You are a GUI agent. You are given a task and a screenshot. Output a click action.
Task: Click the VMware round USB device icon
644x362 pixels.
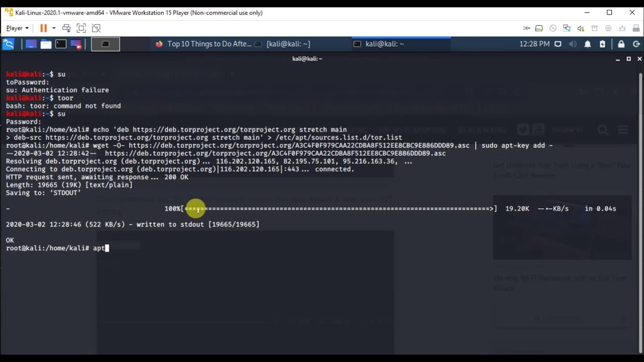click(x=608, y=28)
